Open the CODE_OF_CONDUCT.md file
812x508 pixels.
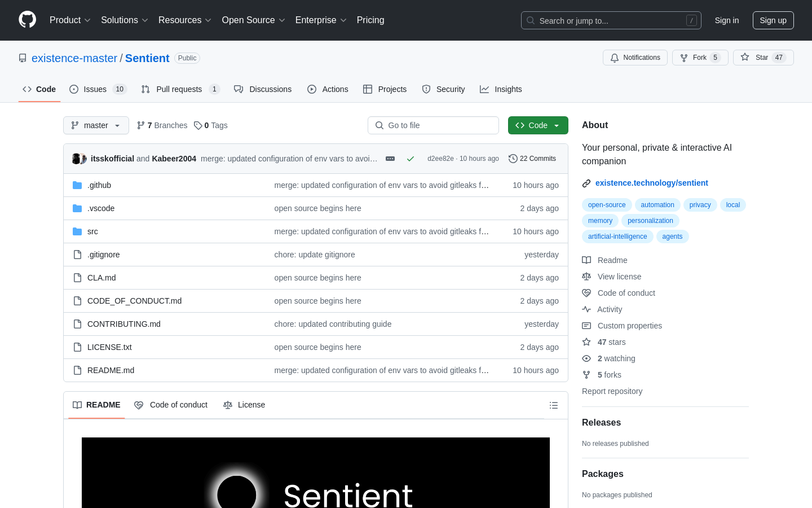134,301
